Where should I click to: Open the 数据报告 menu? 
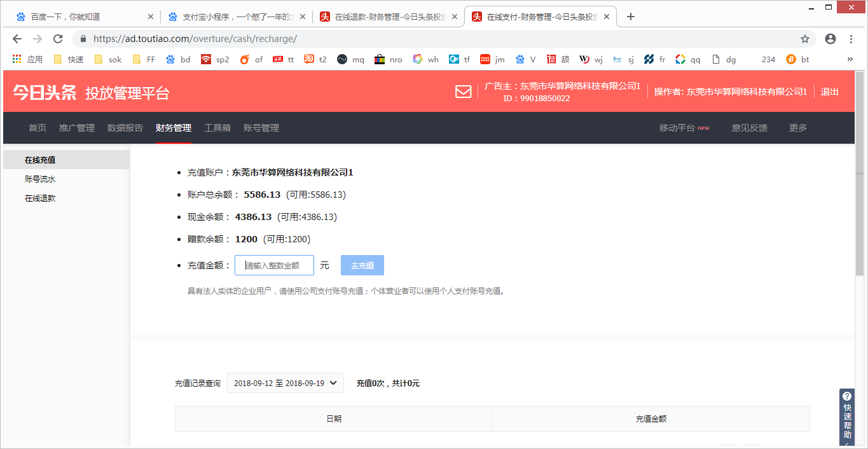pos(125,128)
